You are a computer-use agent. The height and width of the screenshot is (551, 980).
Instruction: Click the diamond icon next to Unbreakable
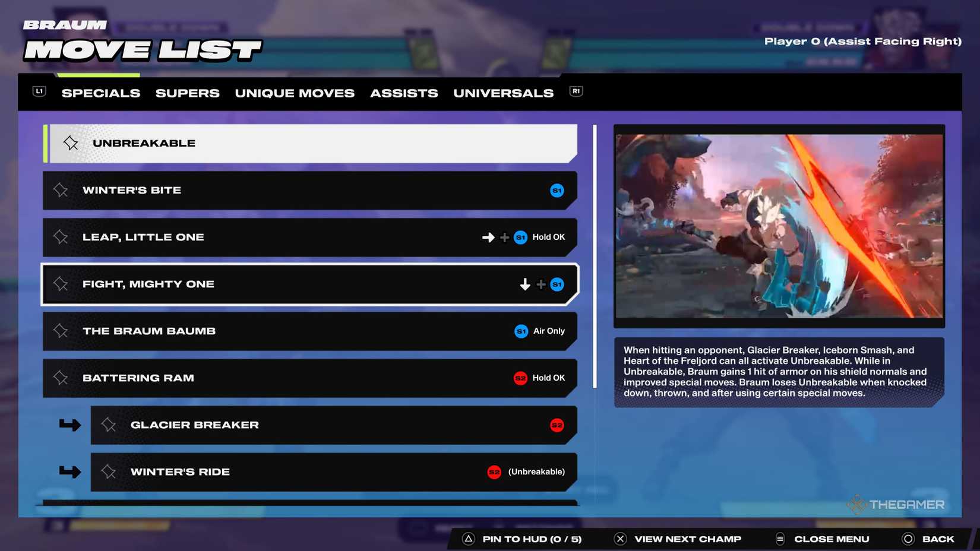click(x=70, y=142)
